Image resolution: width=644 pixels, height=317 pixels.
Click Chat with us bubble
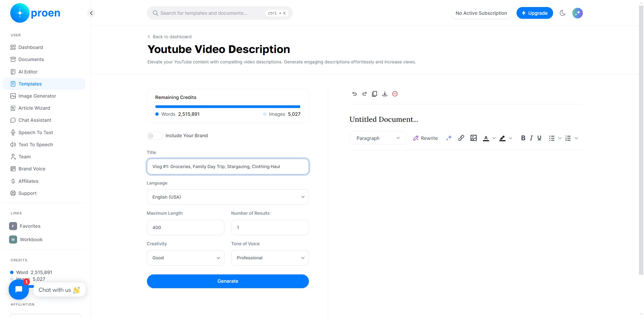(59, 290)
